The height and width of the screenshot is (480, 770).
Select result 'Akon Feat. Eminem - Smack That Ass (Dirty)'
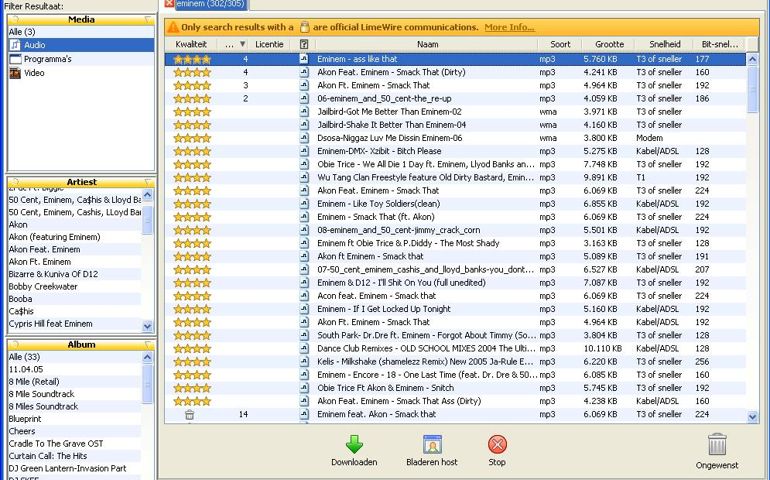455,401
